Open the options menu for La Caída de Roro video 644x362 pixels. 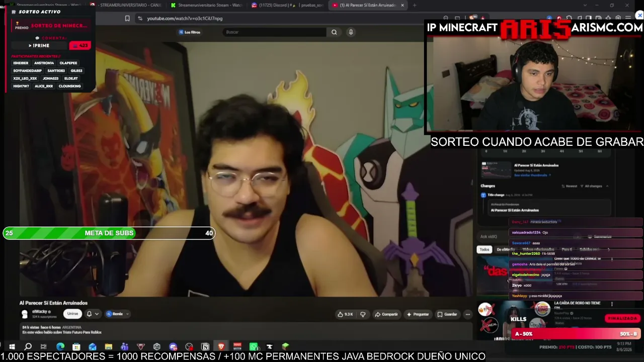pos(612,304)
